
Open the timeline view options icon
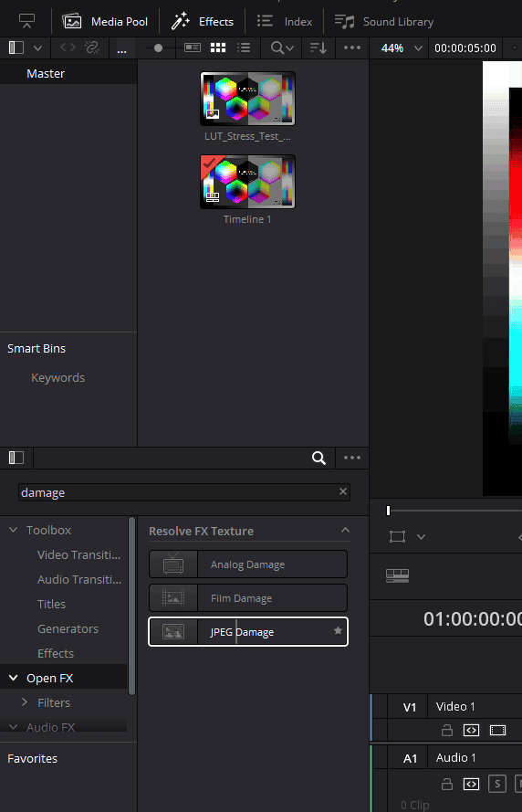(x=397, y=575)
